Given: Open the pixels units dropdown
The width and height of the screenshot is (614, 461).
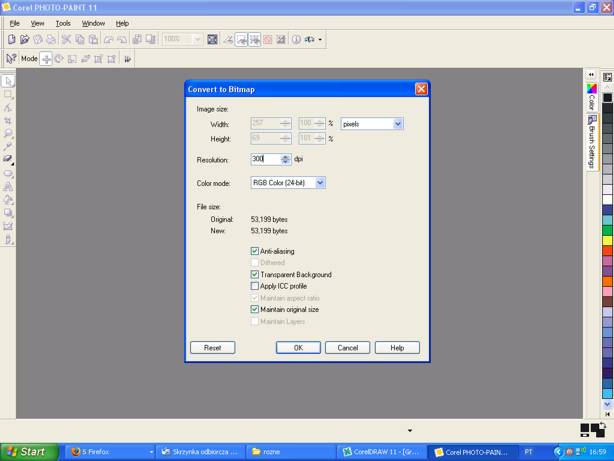Looking at the screenshot, I should [x=398, y=124].
